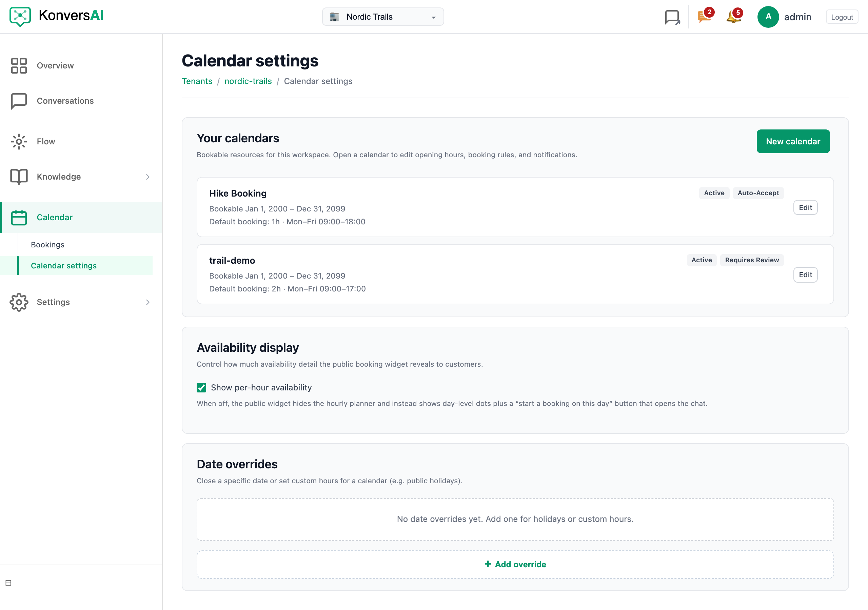Click the Flow menu label
868x610 pixels.
46,141
